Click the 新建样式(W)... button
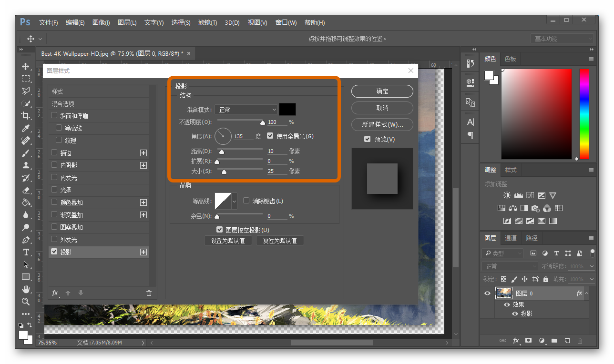This screenshot has width=614, height=364. pyautogui.click(x=382, y=124)
